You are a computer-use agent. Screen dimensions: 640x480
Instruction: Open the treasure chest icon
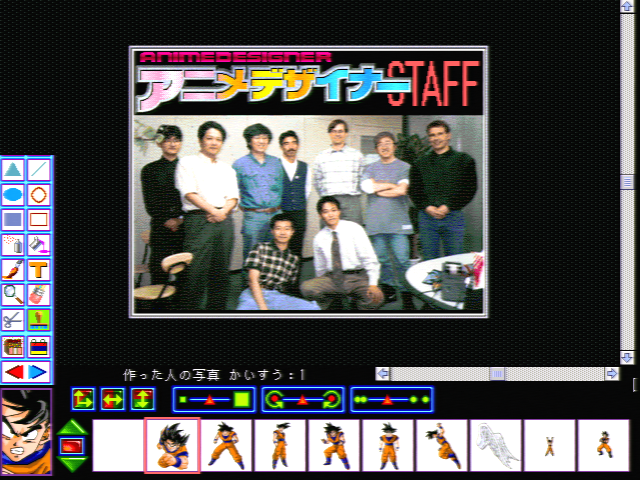click(x=13, y=347)
